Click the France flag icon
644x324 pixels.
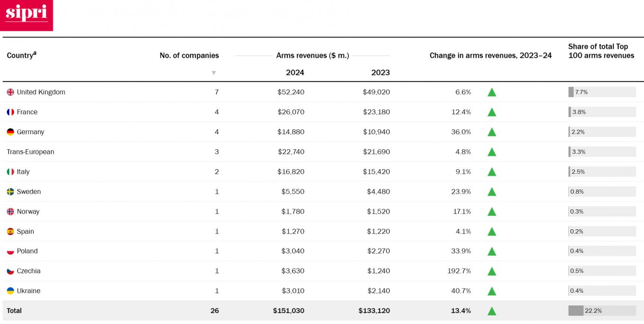pyautogui.click(x=10, y=112)
